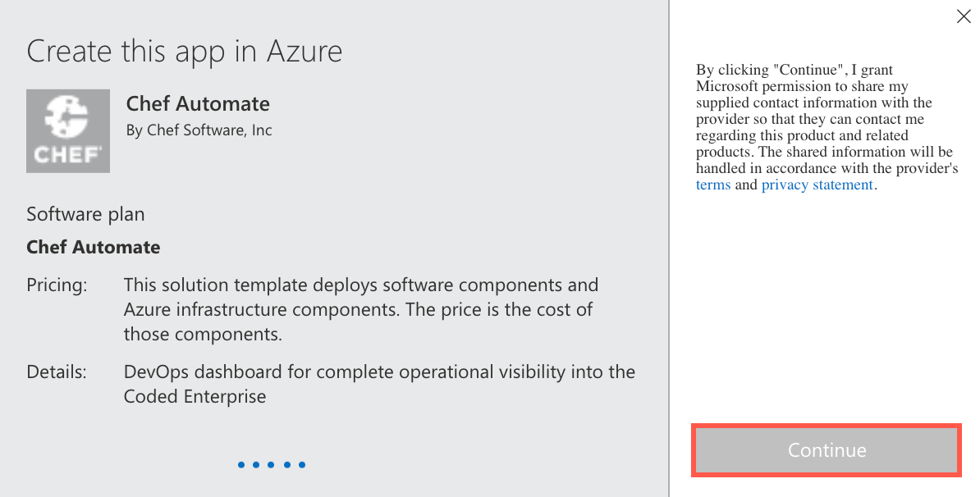Open the privacy statement link
The height and width of the screenshot is (497, 980).
click(817, 185)
